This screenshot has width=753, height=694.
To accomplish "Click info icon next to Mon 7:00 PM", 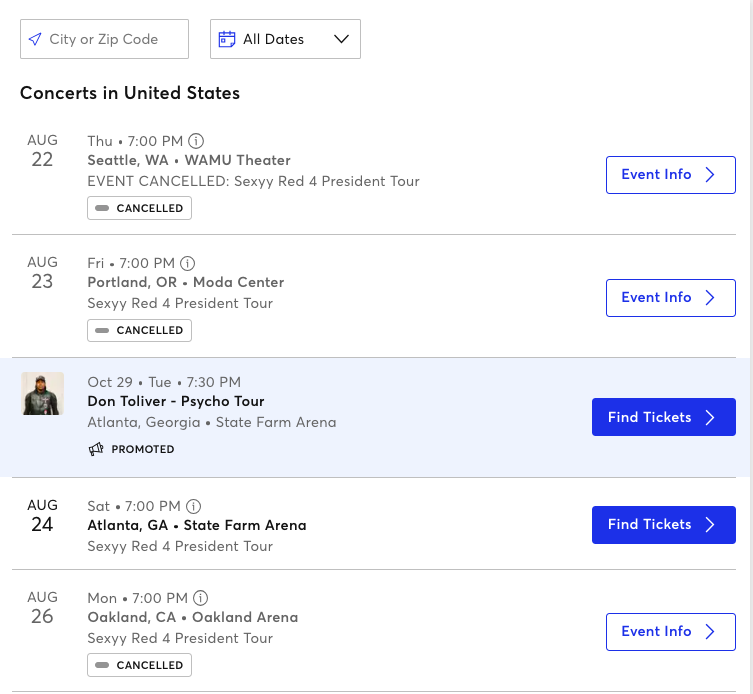I will coord(200,598).
